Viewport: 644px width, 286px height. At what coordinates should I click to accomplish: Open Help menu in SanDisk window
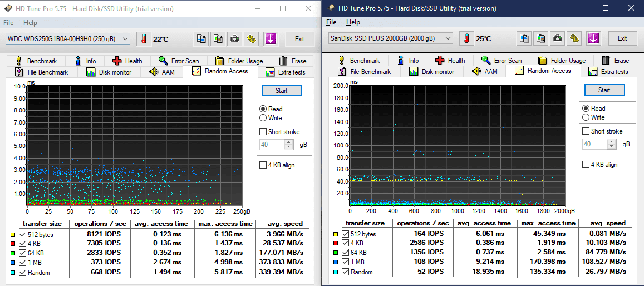(x=353, y=22)
